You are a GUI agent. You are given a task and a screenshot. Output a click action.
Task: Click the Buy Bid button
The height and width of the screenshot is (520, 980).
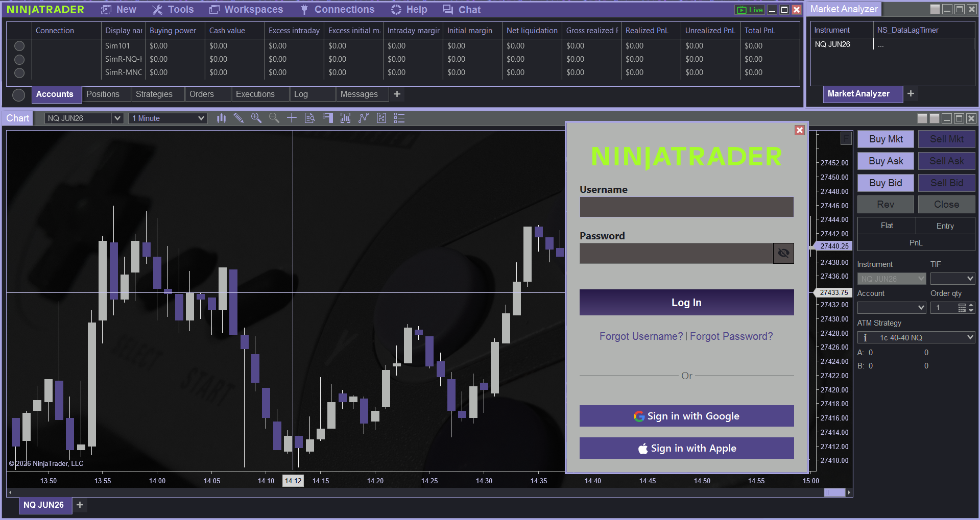pyautogui.click(x=886, y=183)
